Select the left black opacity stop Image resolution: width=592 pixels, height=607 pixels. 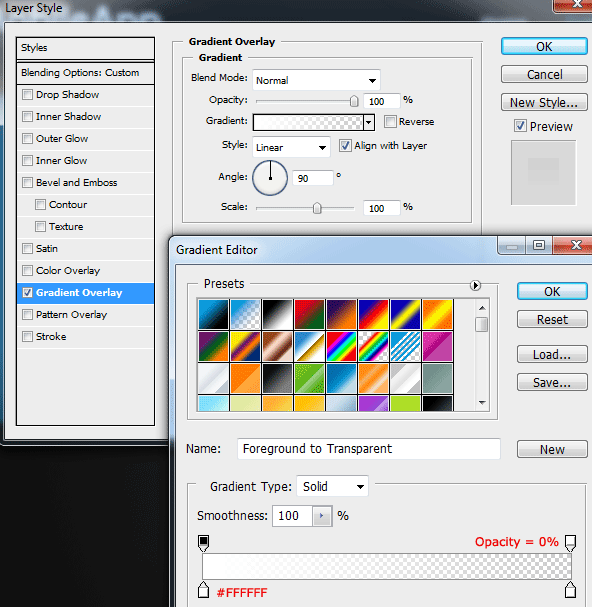point(204,543)
